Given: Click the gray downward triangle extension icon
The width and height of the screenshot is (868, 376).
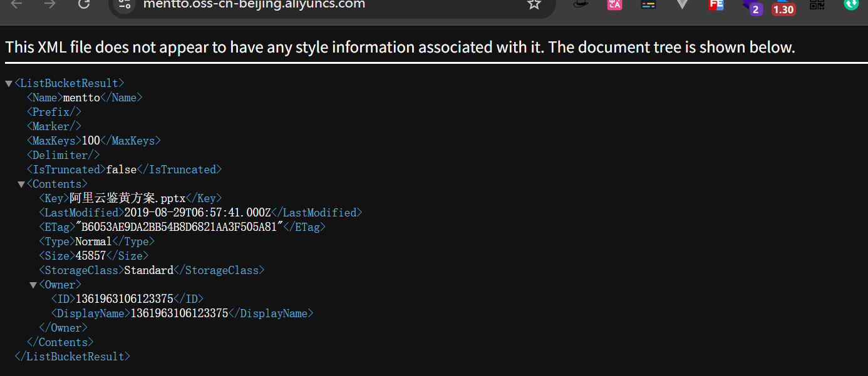Looking at the screenshot, I should [682, 4].
